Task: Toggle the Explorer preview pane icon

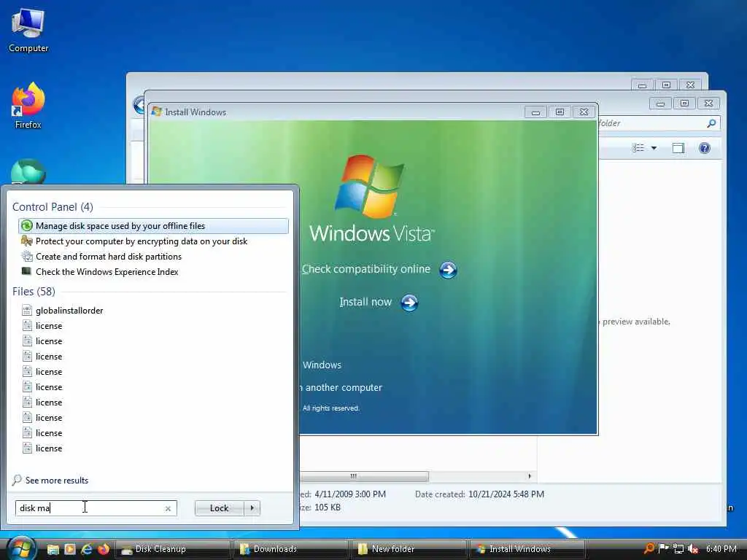Action: click(x=678, y=148)
